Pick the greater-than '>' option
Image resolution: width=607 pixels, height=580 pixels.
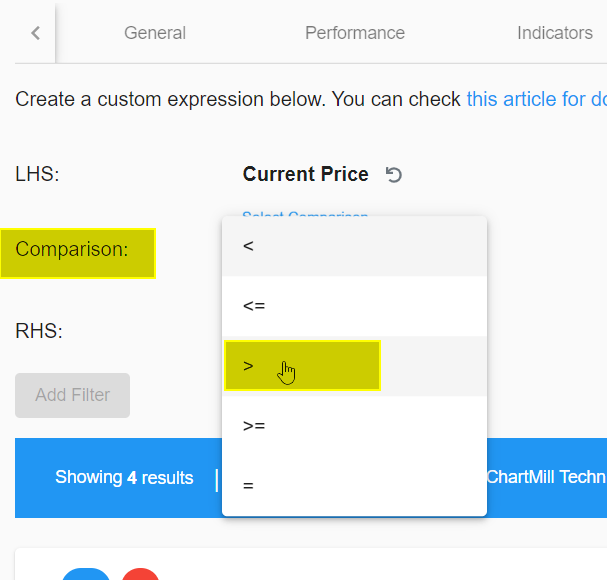[x=354, y=366]
